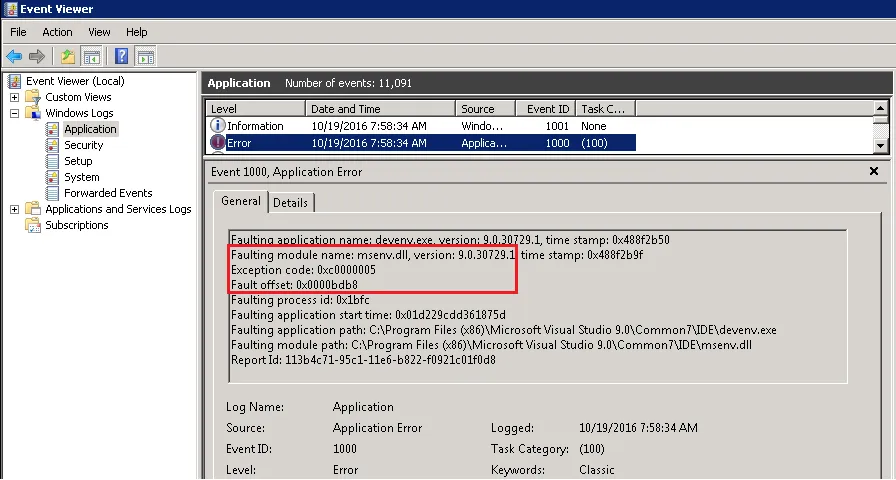
Task: Click the Report Id line in event description
Action: 363,360
